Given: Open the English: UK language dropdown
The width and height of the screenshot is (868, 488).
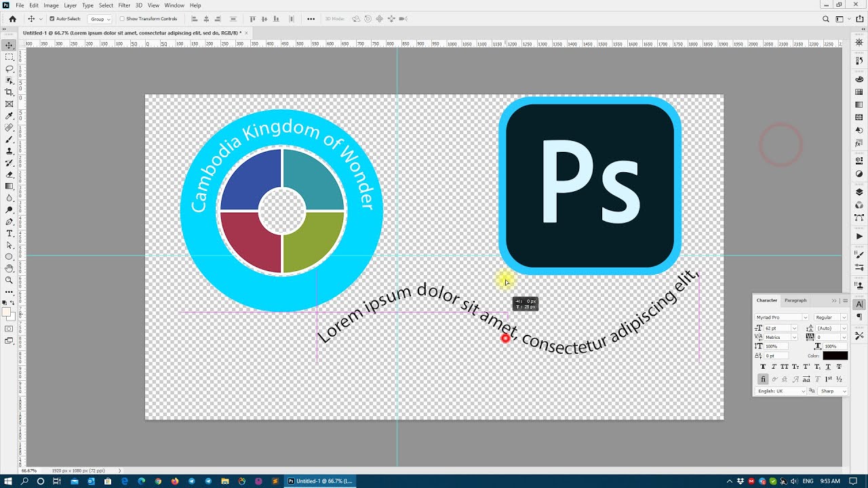Looking at the screenshot, I should (782, 391).
